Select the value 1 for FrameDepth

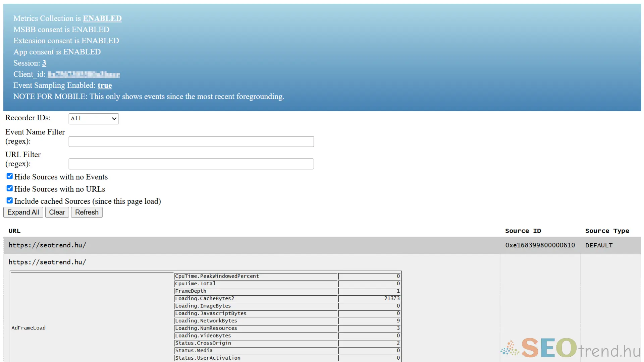click(x=398, y=291)
